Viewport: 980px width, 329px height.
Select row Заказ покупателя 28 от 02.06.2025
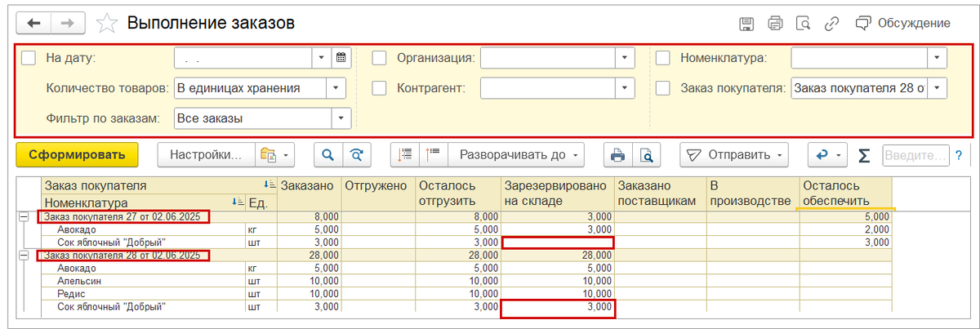(x=123, y=256)
